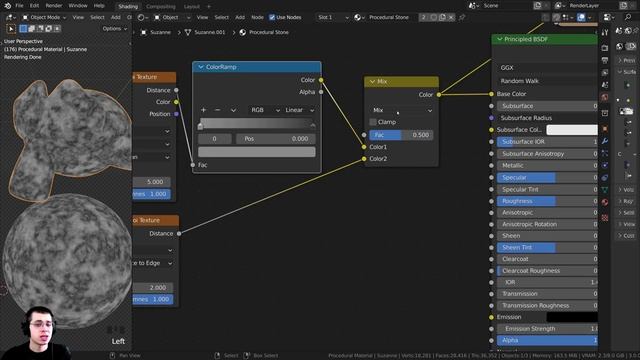Viewport: 640px width, 360px height.
Task: Switch to the Layout workspace tab
Action: tap(191, 7)
